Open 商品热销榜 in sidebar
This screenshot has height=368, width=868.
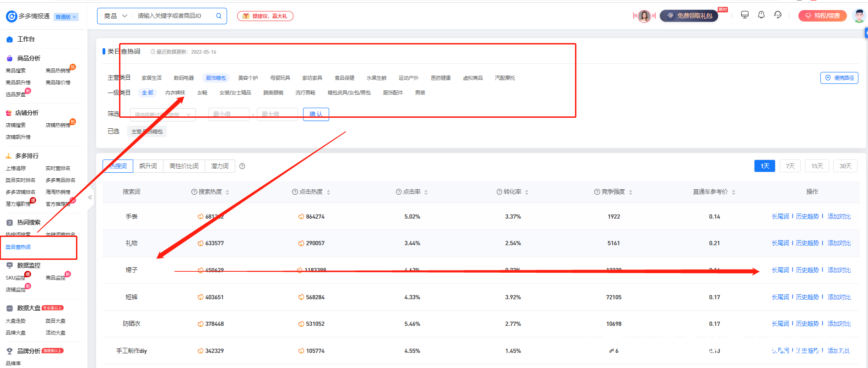pyautogui.click(x=58, y=71)
